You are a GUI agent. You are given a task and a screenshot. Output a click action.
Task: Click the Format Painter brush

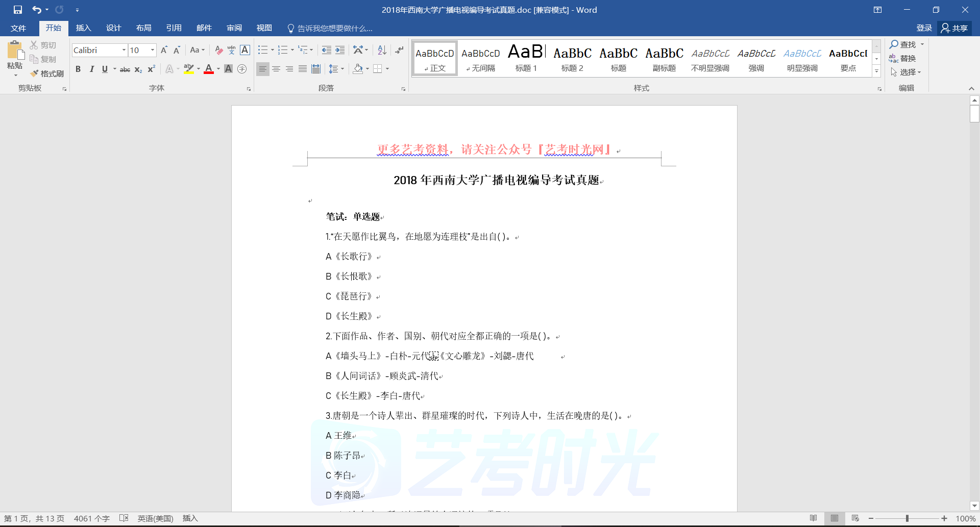point(47,73)
